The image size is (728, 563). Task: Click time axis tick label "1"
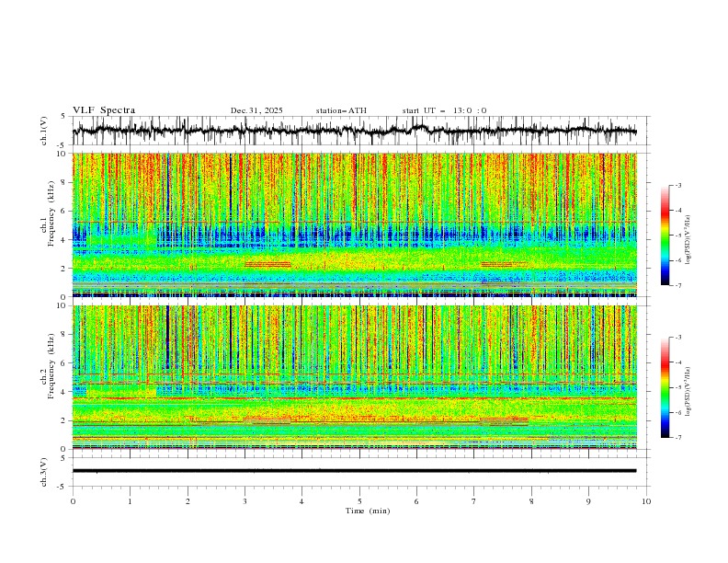(130, 501)
